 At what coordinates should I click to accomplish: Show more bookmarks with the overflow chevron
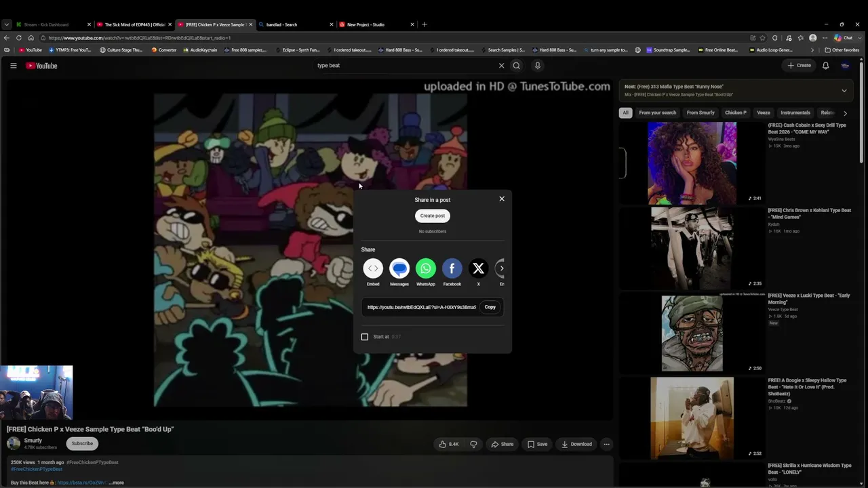click(x=812, y=50)
